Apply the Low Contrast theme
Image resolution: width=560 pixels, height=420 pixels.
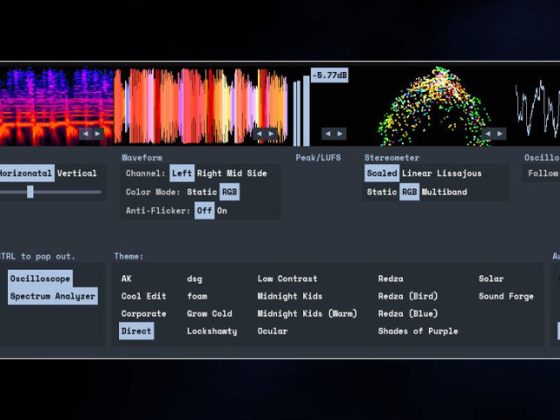(x=287, y=279)
